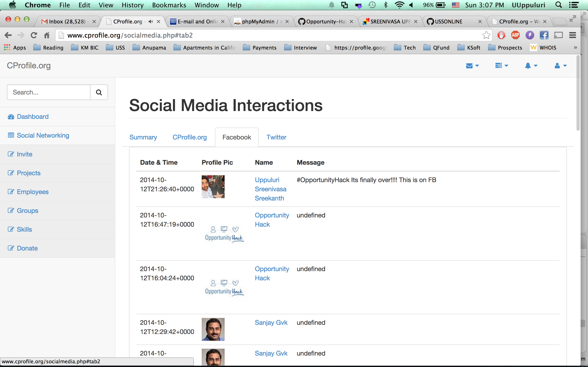Click the Sanjay Gvk name link

(x=271, y=323)
